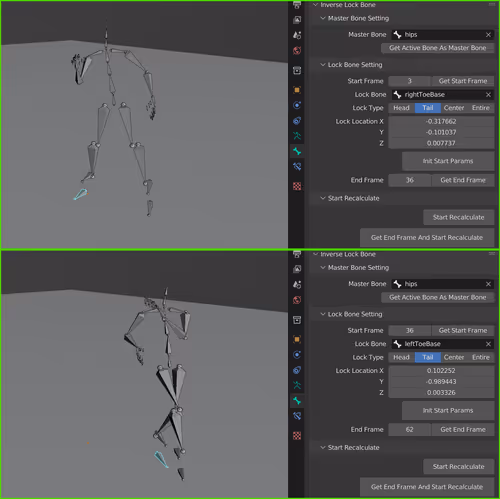The width and height of the screenshot is (500, 499).
Task: Set Lock Type to Center for leftToeBase
Action: [x=454, y=357]
